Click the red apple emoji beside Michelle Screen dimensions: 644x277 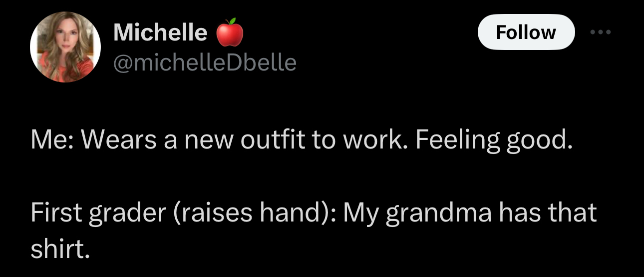point(229,32)
